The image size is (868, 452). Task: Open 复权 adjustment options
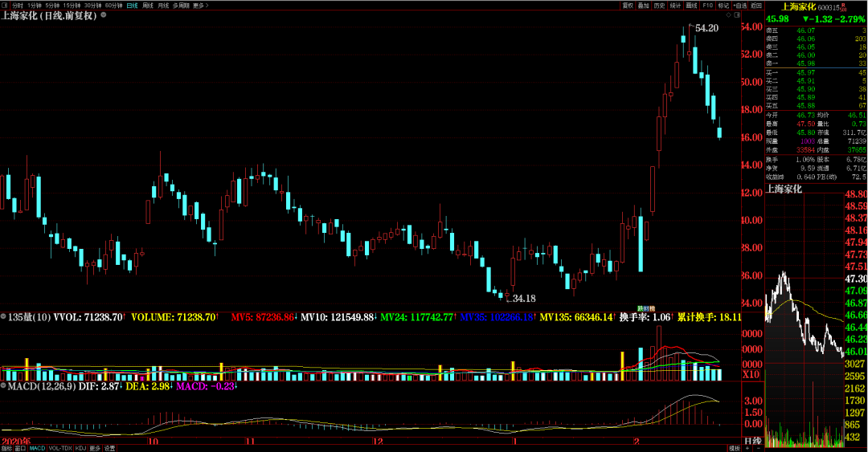coord(628,5)
